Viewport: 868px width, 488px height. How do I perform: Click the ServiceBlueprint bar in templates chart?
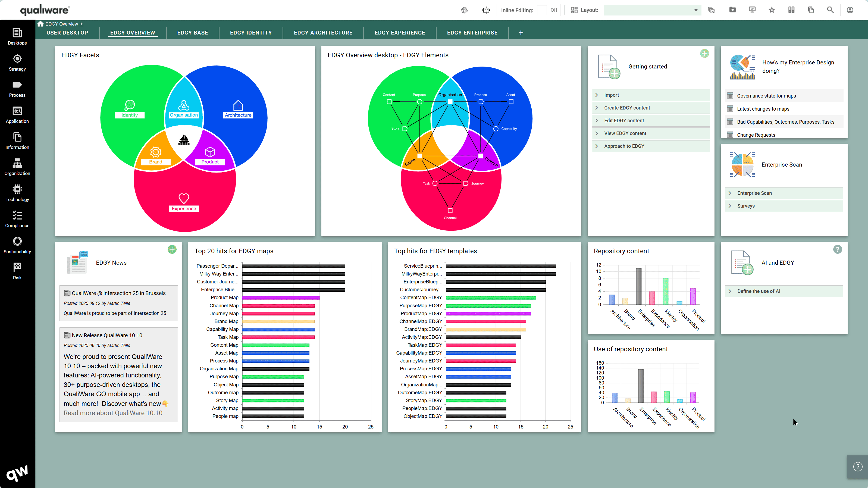point(501,266)
